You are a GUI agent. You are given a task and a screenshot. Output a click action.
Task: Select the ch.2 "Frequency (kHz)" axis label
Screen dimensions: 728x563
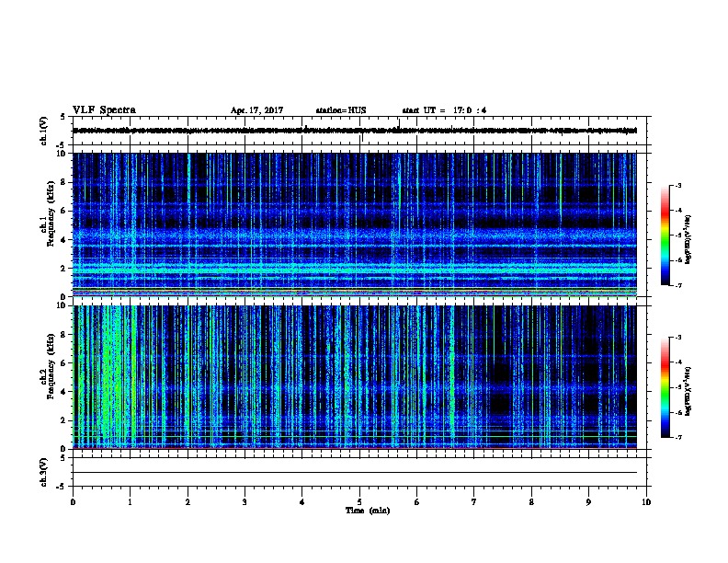point(51,366)
